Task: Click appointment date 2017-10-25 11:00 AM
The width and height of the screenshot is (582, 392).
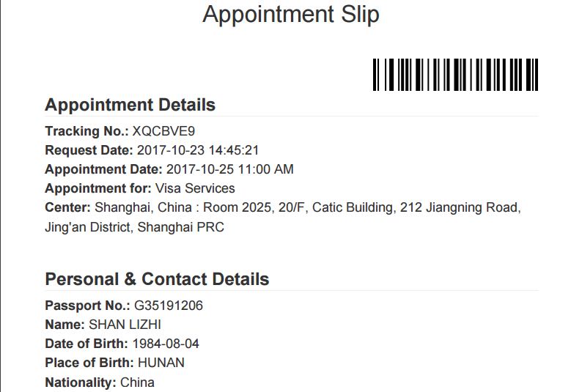Action: [229, 169]
